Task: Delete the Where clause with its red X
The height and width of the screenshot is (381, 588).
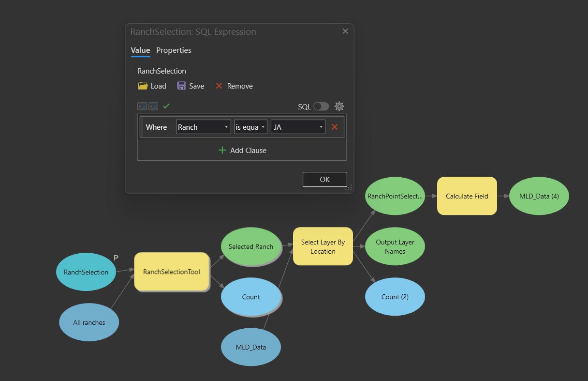Action: [335, 127]
